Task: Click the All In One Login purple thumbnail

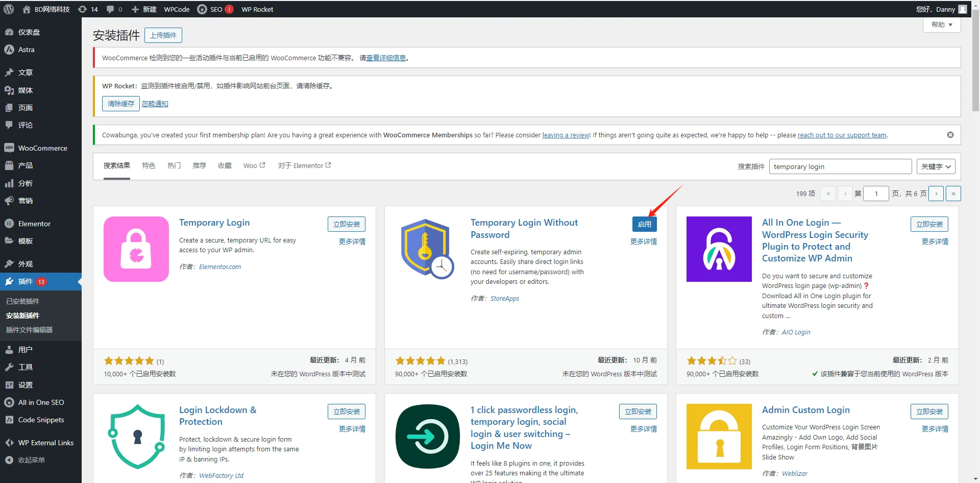Action: pyautogui.click(x=719, y=249)
